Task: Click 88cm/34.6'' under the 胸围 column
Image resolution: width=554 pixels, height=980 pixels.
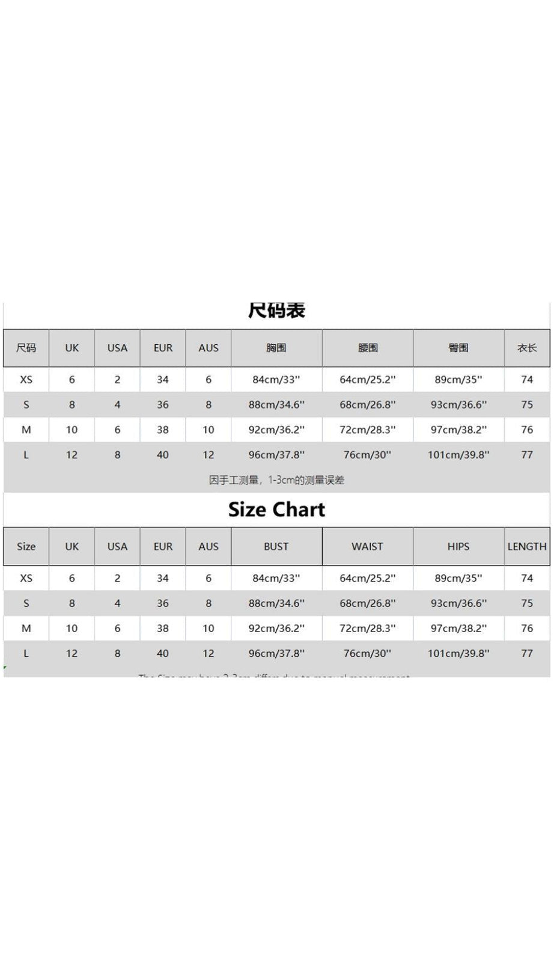Action: pos(276,405)
